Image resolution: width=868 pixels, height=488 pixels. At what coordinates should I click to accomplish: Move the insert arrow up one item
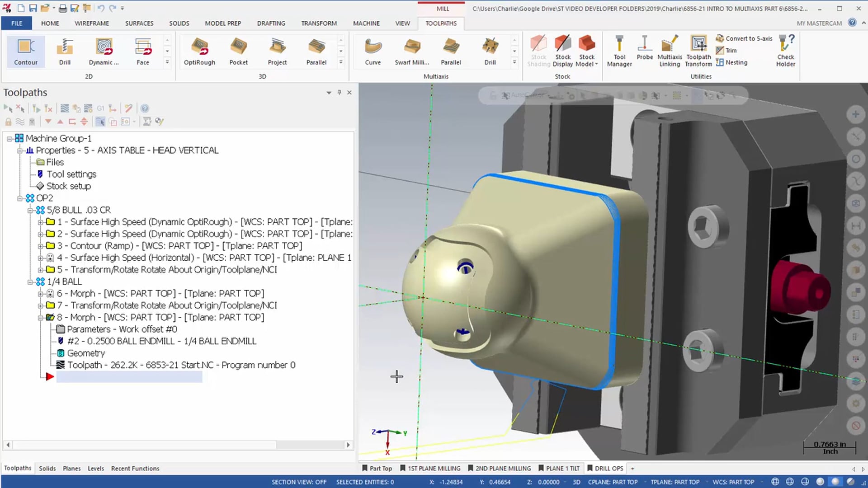pos(60,122)
